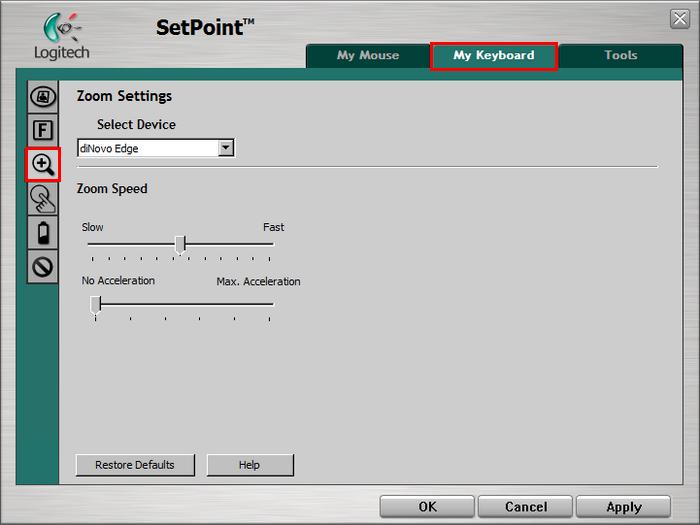Open the touchpad finger settings icon
This screenshot has width=700, height=525.
click(x=43, y=198)
